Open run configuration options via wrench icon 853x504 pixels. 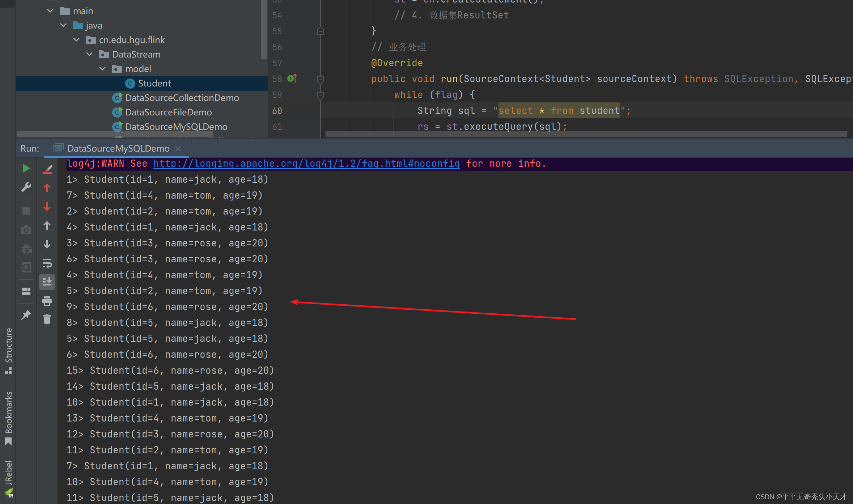26,187
